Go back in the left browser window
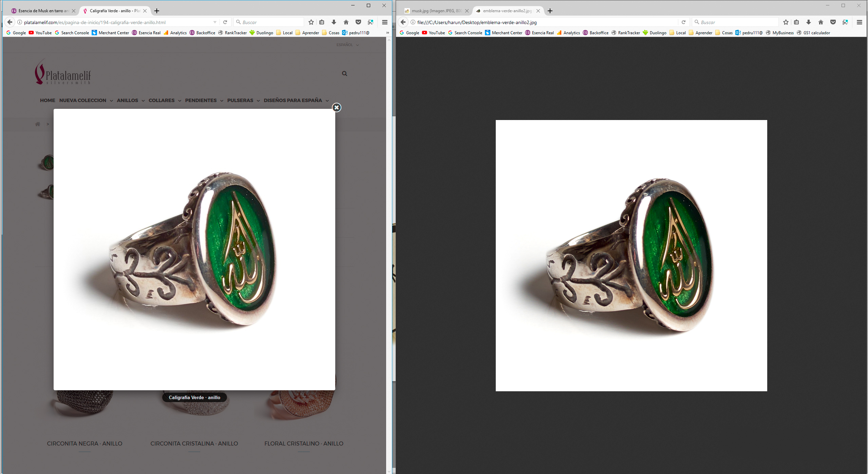868x474 pixels. pyautogui.click(x=10, y=22)
